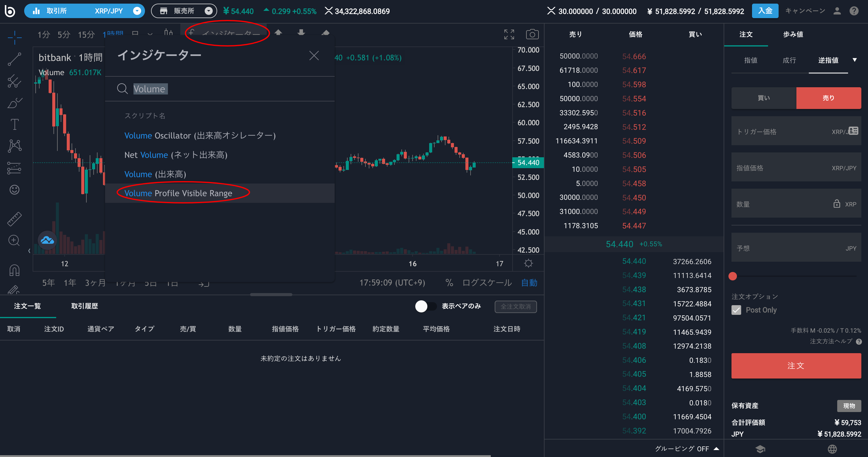Click the calculator icon in trigger price
868x457 pixels.
(x=853, y=130)
